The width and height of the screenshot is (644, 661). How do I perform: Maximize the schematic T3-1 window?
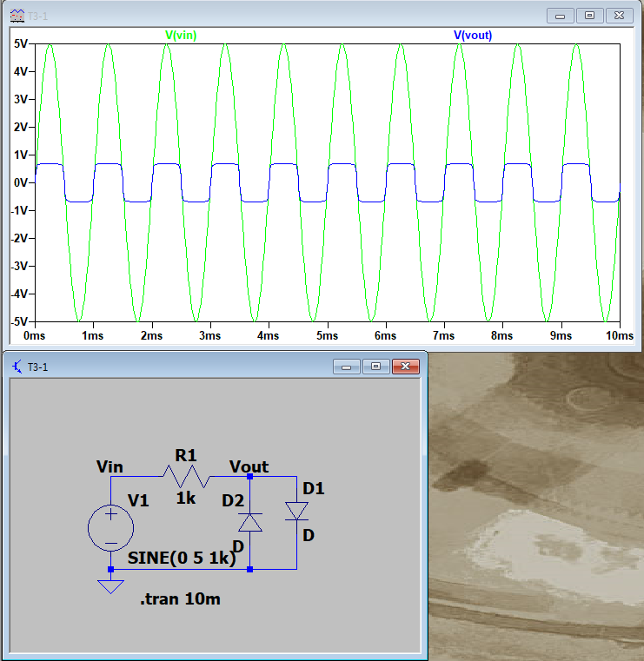[375, 367]
